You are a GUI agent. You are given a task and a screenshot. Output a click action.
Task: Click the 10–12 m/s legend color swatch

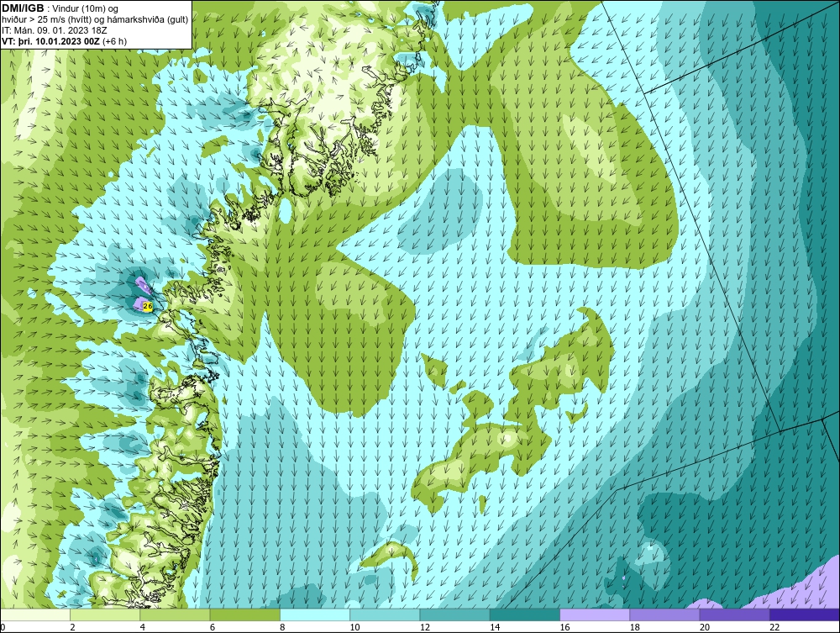(385, 615)
